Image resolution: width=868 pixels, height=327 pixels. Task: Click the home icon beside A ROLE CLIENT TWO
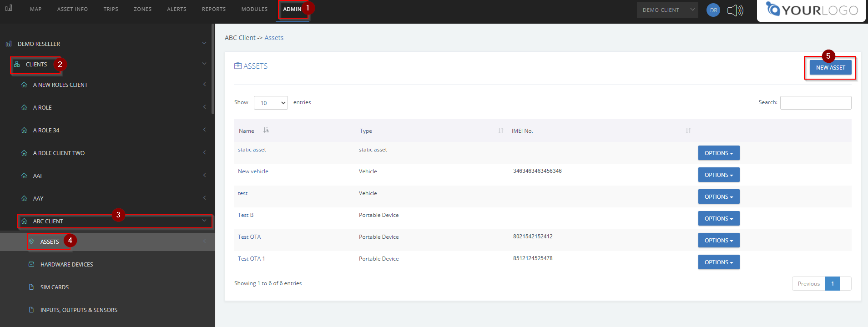[x=24, y=153]
